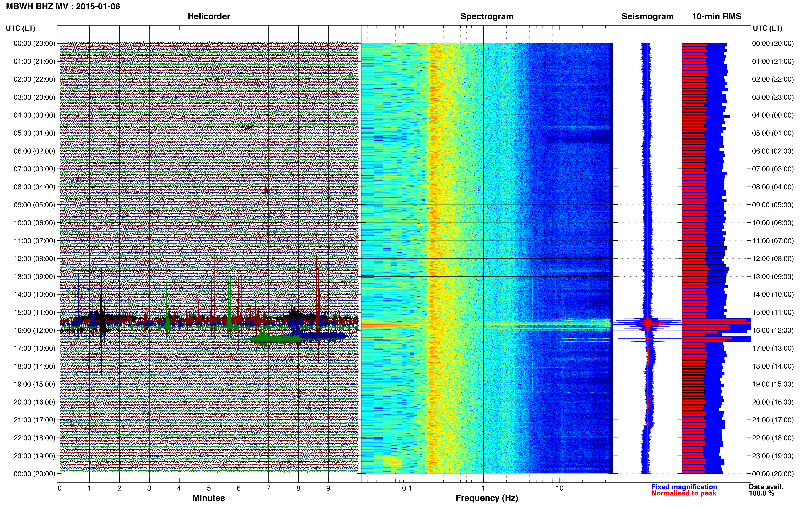Viewport: 812px width, 508px height.
Task: Click left time label '17:00 (13:00)'
Action: point(34,348)
